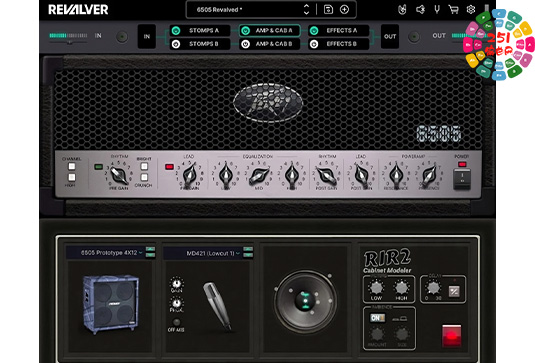The height and width of the screenshot is (363, 535).
Task: Click the RIR2 filtering Low knob
Action: point(376,288)
